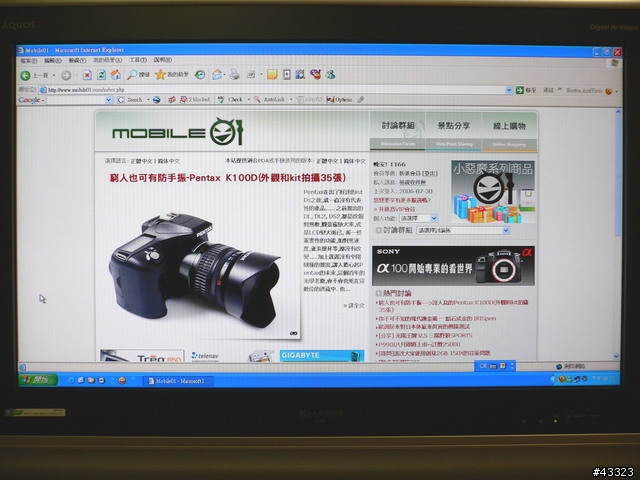Switch to the 景點分享 tab
This screenshot has height=480, width=640.
[x=453, y=131]
